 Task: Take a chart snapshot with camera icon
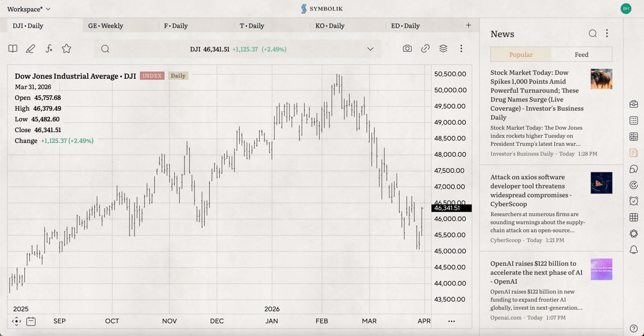(407, 48)
